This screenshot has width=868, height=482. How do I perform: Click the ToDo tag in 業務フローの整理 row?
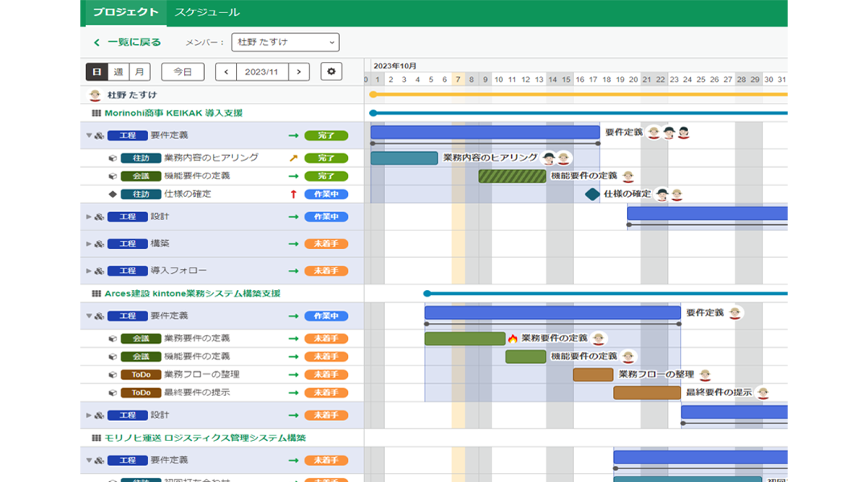pyautogui.click(x=141, y=374)
